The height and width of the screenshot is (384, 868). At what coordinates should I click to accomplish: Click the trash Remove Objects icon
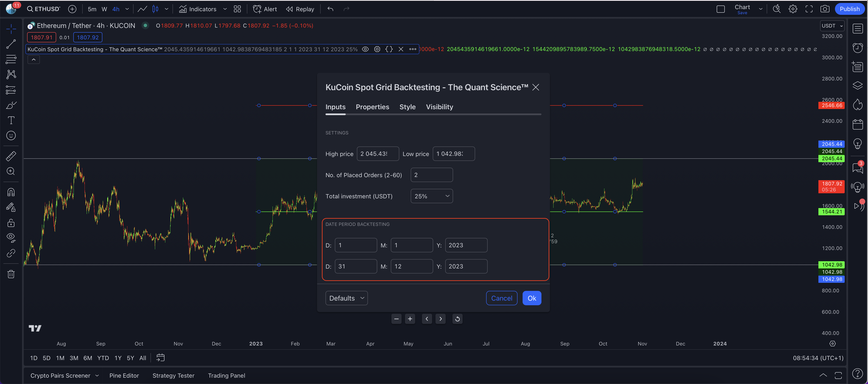[11, 274]
